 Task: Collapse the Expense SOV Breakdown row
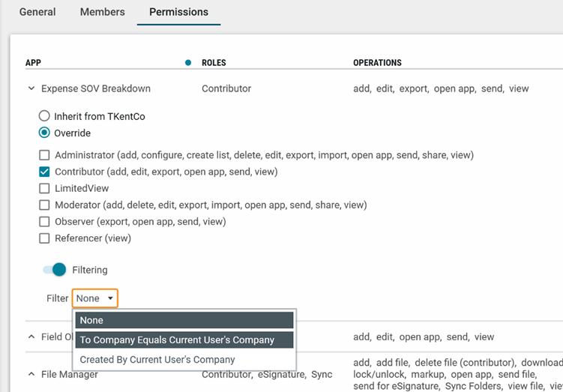tap(31, 88)
